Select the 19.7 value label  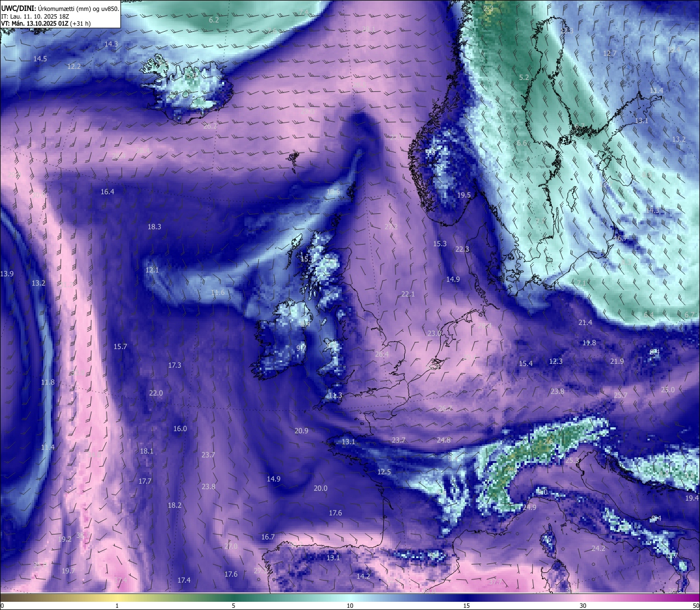[68, 571]
